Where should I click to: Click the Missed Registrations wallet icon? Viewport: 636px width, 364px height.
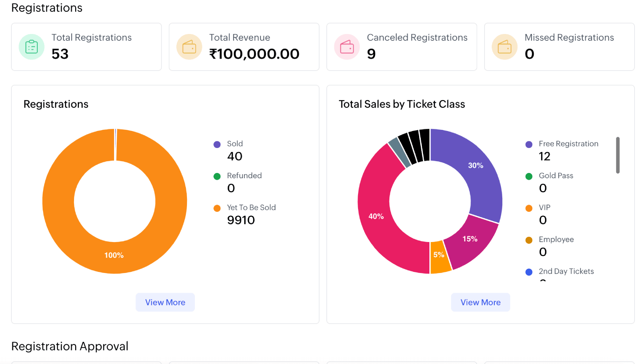pyautogui.click(x=505, y=46)
